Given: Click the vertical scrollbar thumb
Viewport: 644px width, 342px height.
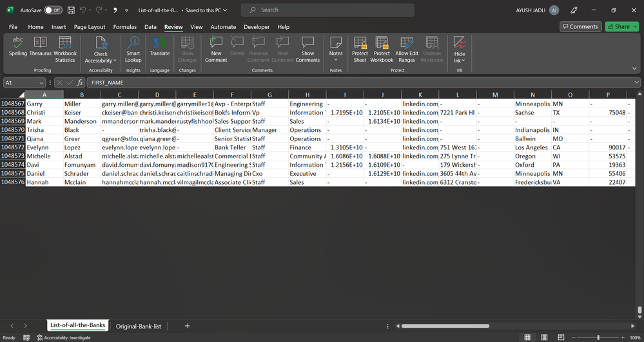Looking at the screenshot, I should click(x=639, y=310).
